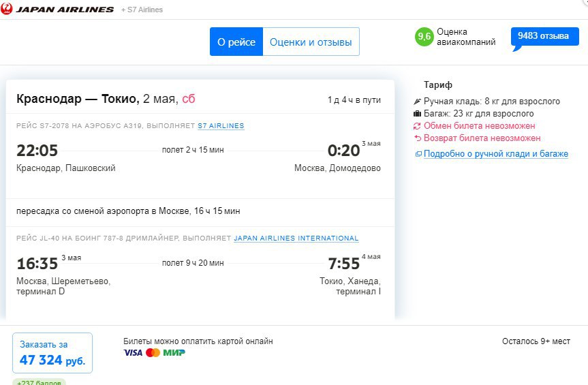Click Токио, Ханеда, терминал I text
The image size is (588, 385).
(350, 286)
